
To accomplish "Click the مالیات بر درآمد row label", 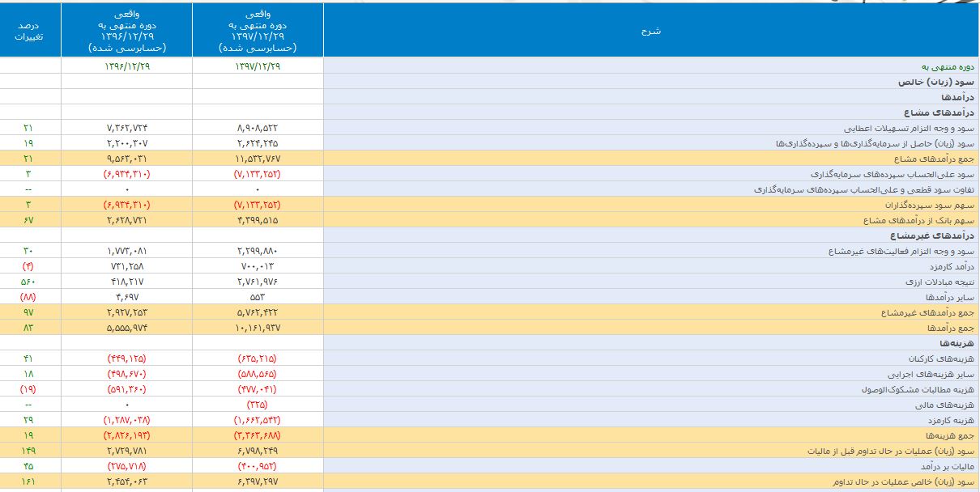I will click(944, 467).
